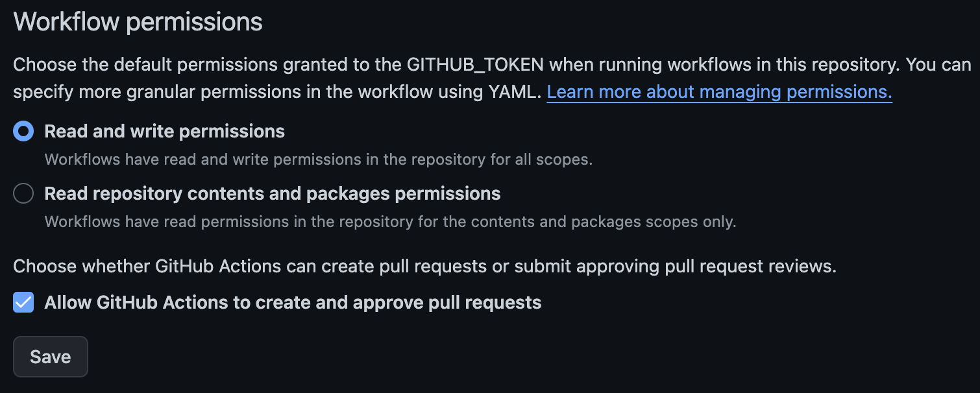980x393 pixels.
Task: Click "Choose whether GitHub Actions can create" text
Action: point(195,267)
